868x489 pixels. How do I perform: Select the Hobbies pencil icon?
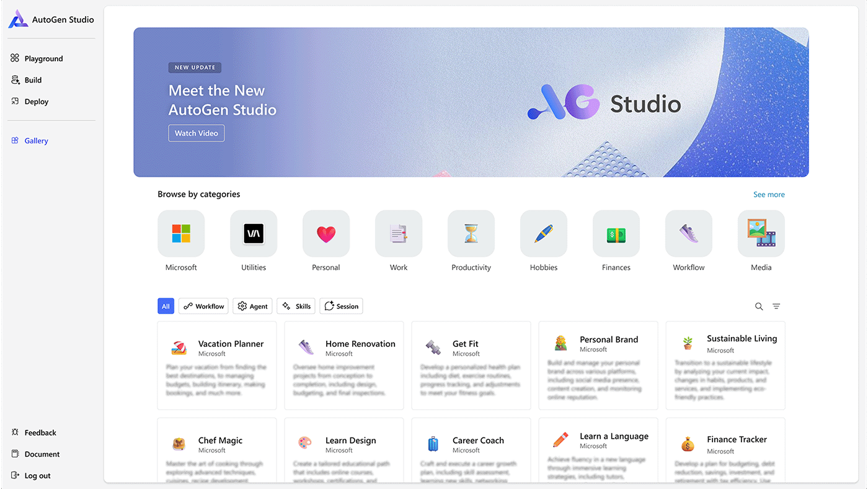click(x=543, y=233)
